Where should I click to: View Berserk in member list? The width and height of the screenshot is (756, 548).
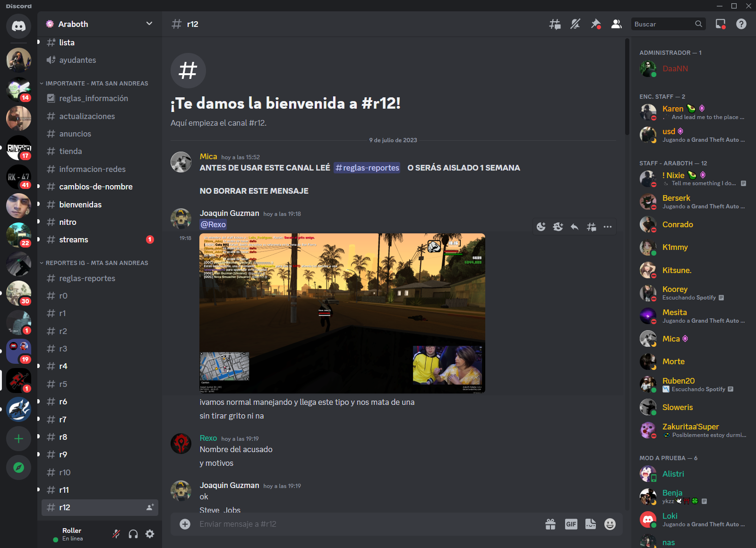pos(693,202)
